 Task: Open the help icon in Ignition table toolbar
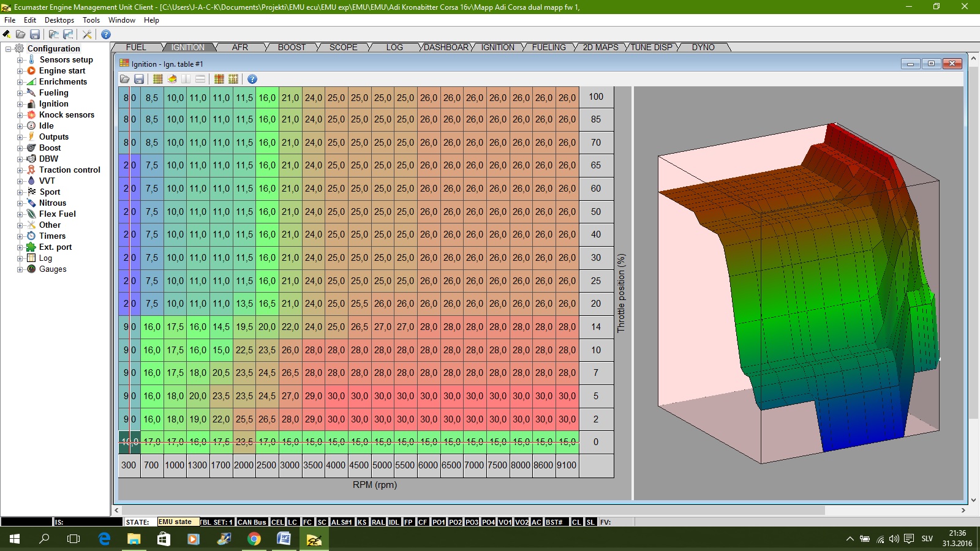click(252, 79)
